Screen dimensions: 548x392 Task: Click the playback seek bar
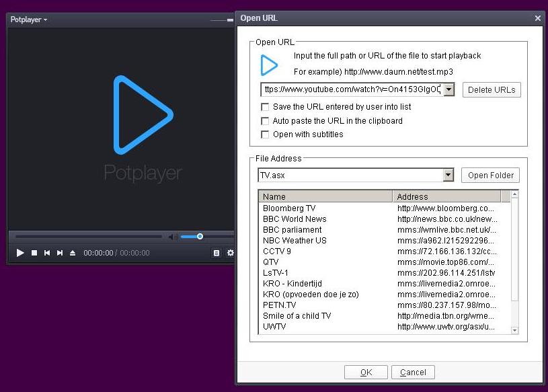click(89, 237)
